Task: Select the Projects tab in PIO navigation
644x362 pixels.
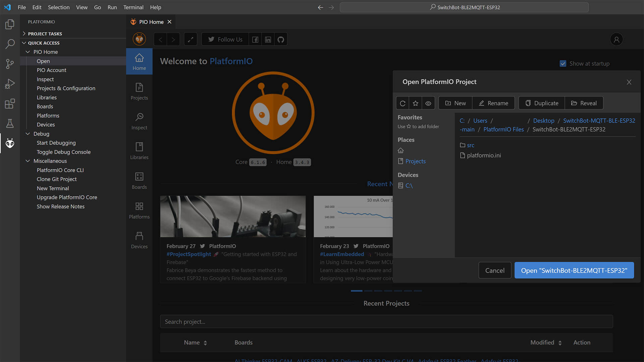Action: [x=139, y=91]
